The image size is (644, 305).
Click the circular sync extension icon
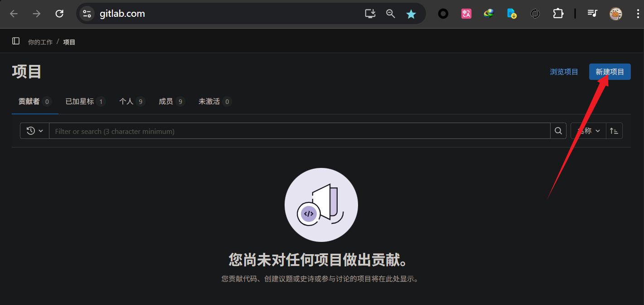tap(535, 14)
